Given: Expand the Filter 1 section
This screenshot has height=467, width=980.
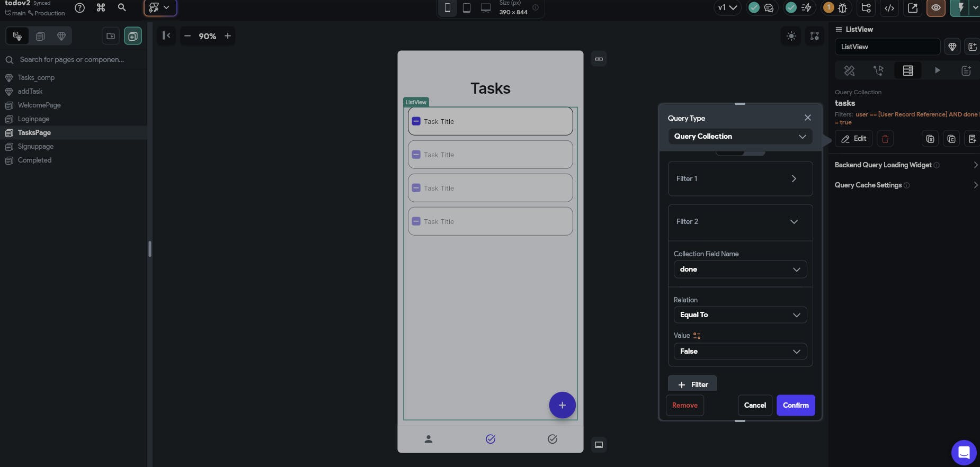Looking at the screenshot, I should click(x=740, y=179).
